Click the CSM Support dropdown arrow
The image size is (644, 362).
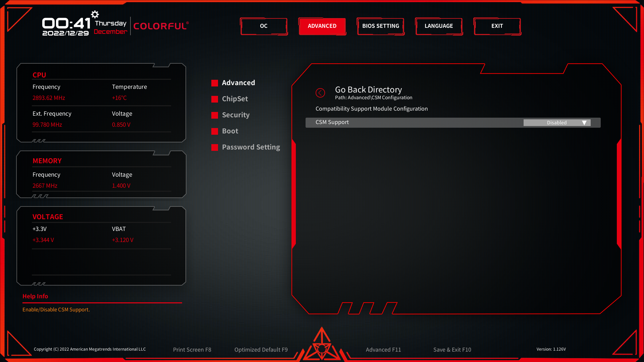pyautogui.click(x=584, y=123)
